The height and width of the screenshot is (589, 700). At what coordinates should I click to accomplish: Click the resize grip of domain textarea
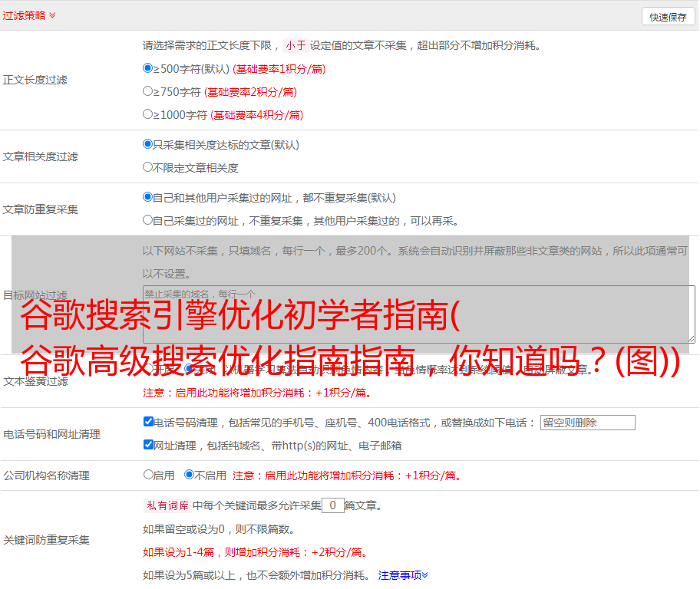pos(691,339)
